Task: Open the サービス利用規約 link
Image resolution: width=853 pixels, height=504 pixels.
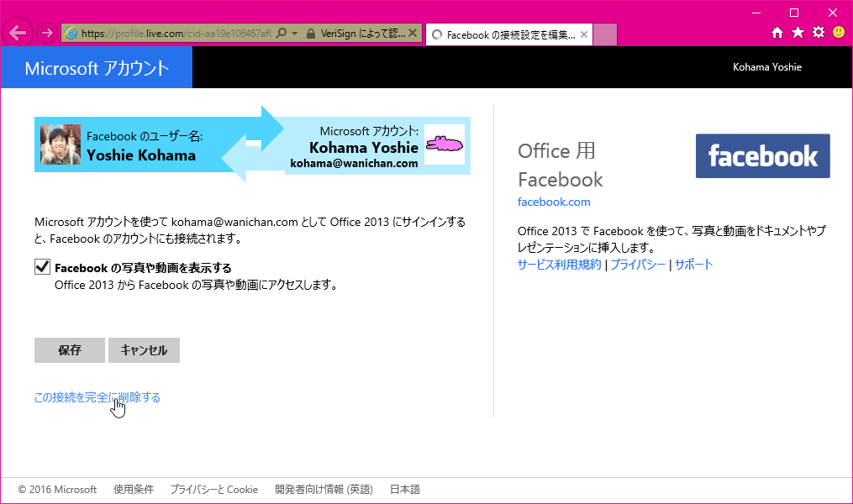Action: tap(559, 265)
